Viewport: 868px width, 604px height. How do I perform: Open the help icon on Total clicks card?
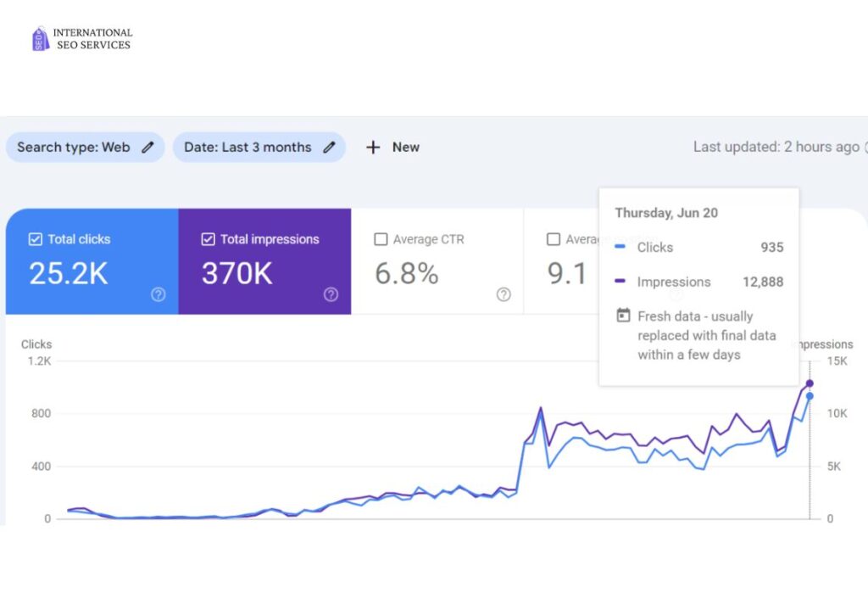click(x=158, y=294)
